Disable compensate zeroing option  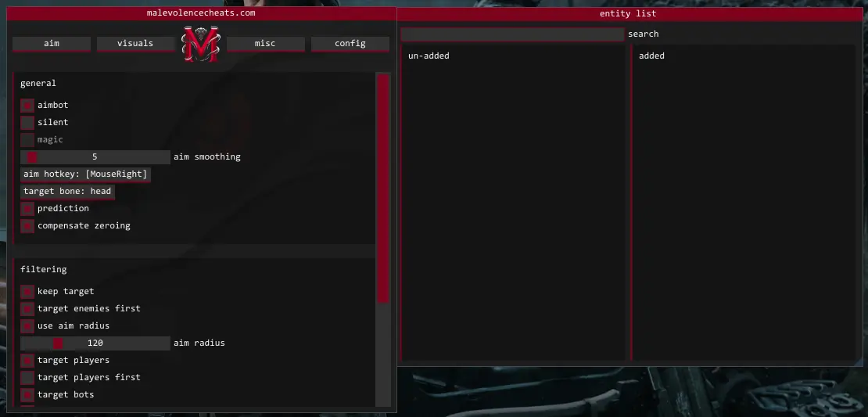27,225
